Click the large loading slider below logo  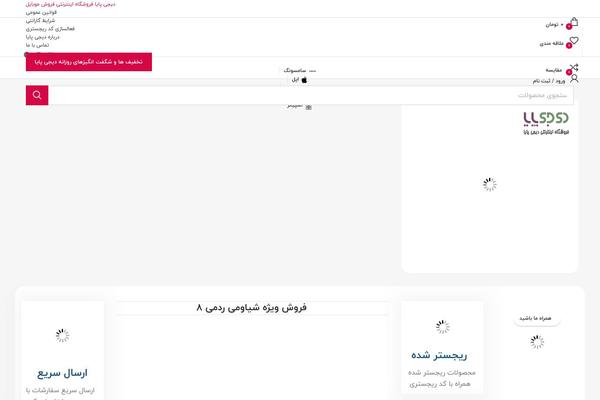click(489, 184)
